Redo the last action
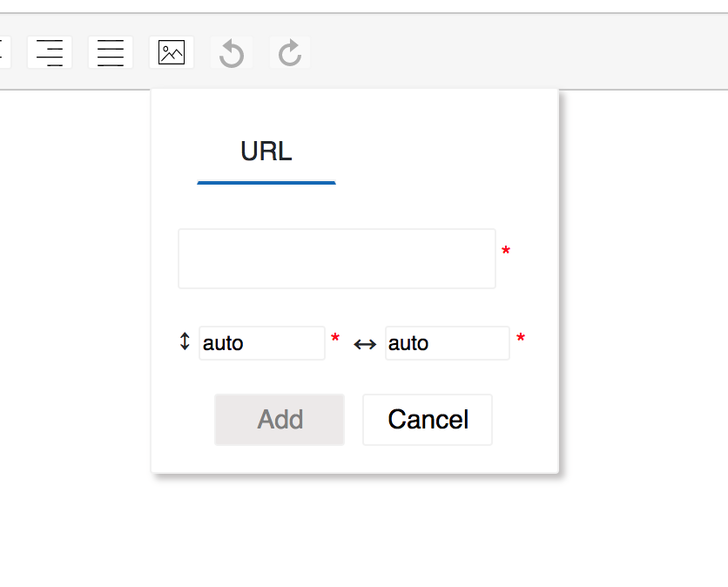 288,52
